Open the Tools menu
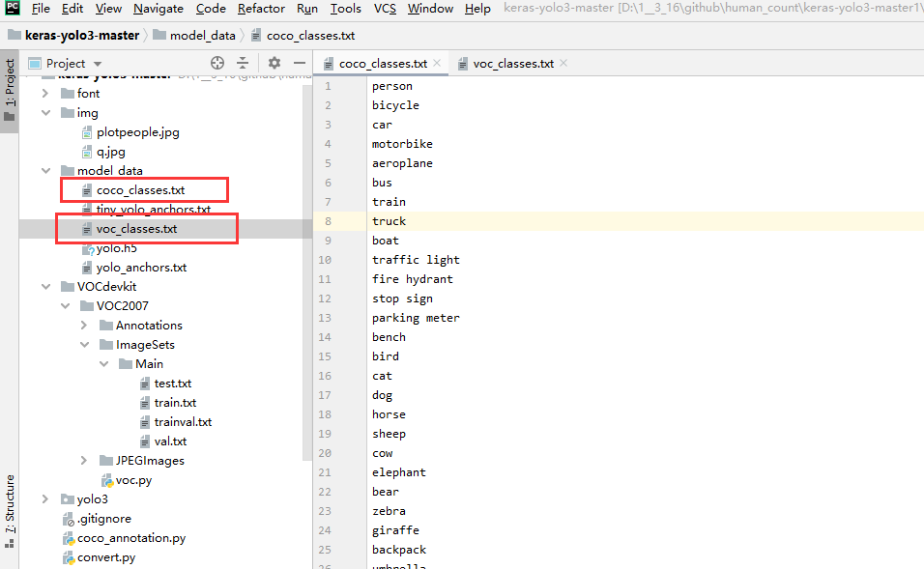Image resolution: width=924 pixels, height=569 pixels. tap(345, 9)
